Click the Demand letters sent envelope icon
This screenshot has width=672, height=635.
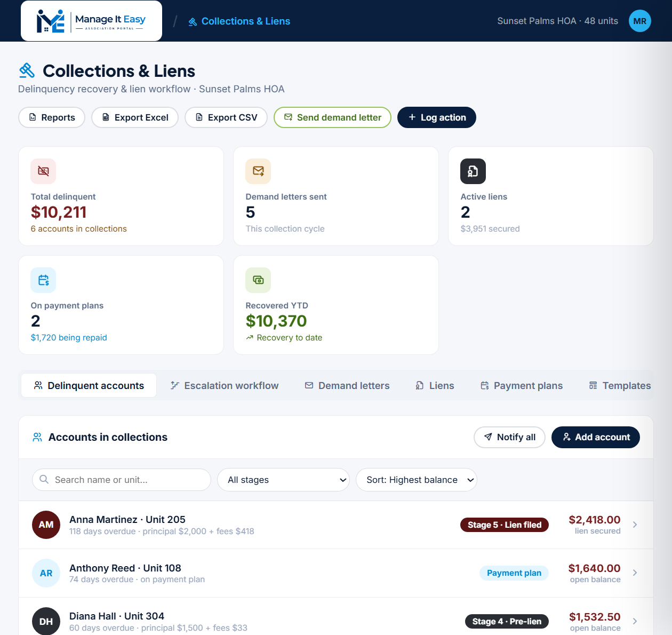pos(258,171)
